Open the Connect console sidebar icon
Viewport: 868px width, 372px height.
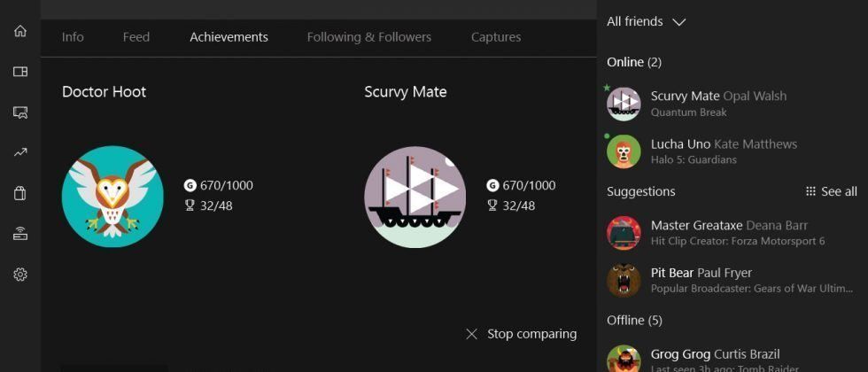(x=20, y=234)
